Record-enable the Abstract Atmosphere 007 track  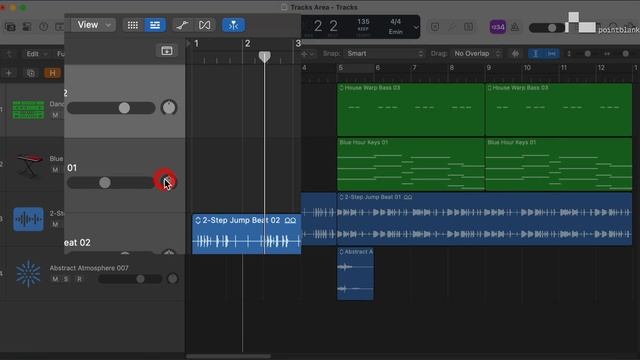point(79,279)
